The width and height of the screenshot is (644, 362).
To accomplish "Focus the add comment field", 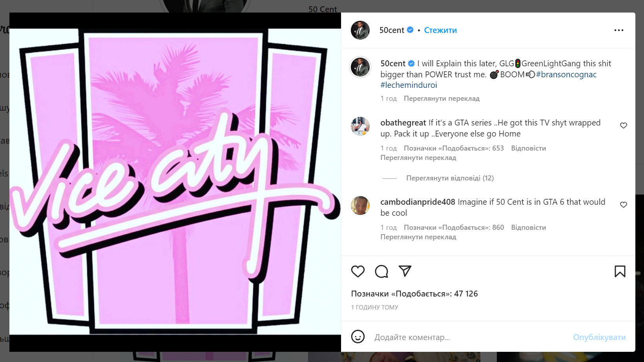I will pyautogui.click(x=469, y=337).
